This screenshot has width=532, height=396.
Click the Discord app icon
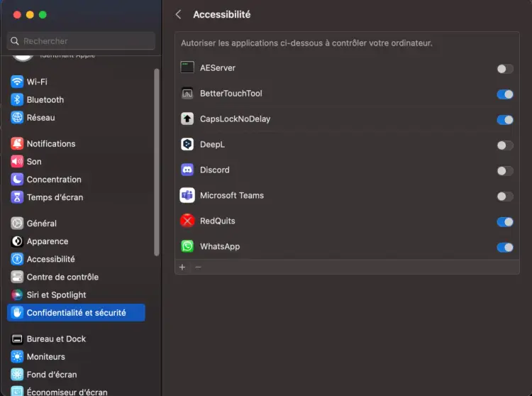coord(187,170)
